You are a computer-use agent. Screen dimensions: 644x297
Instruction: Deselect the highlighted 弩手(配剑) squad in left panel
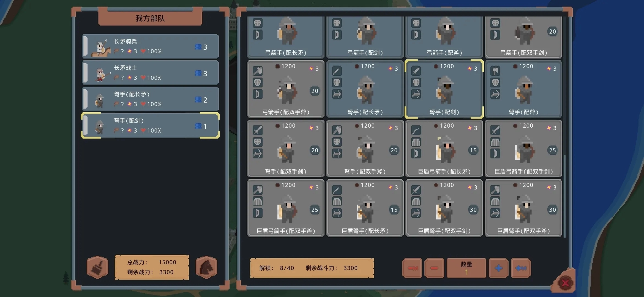click(x=150, y=125)
